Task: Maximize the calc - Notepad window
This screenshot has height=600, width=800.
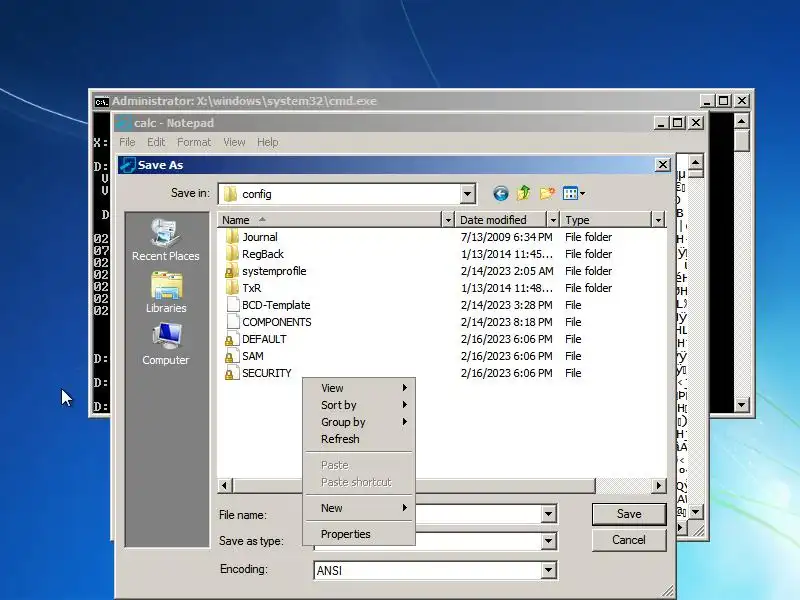Action: click(677, 123)
